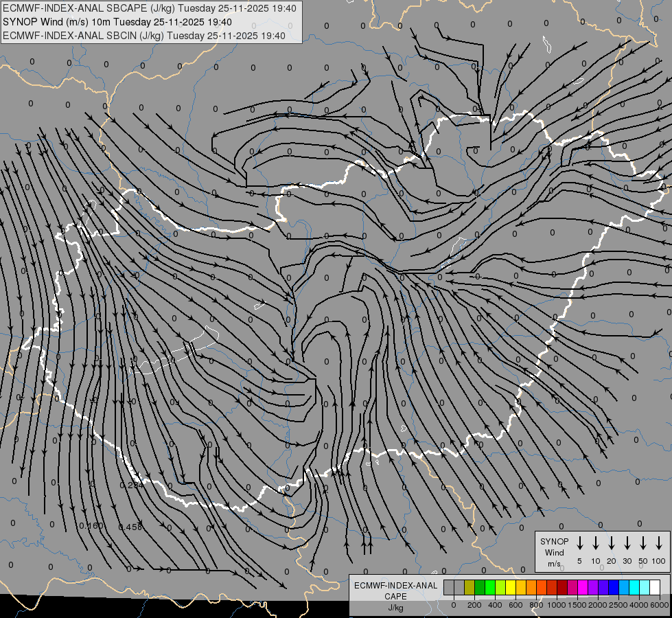Select the SYNOP Wind 10m title line
Screen dimensions: 672x618
click(117, 22)
